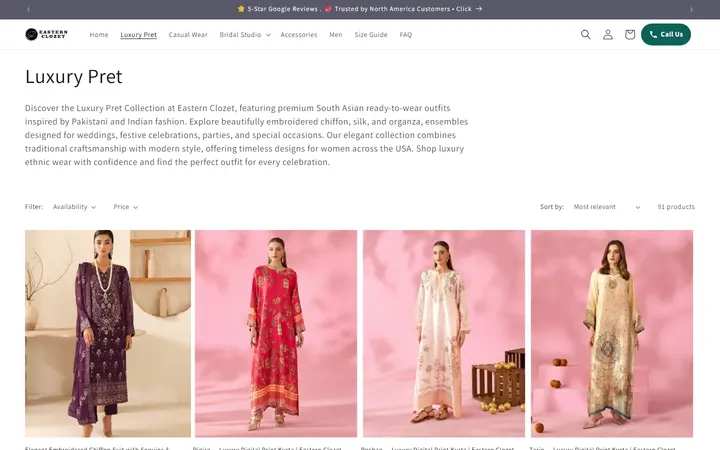The image size is (720, 450).
Task: Open the Casual Wear menu item
Action: [188, 34]
